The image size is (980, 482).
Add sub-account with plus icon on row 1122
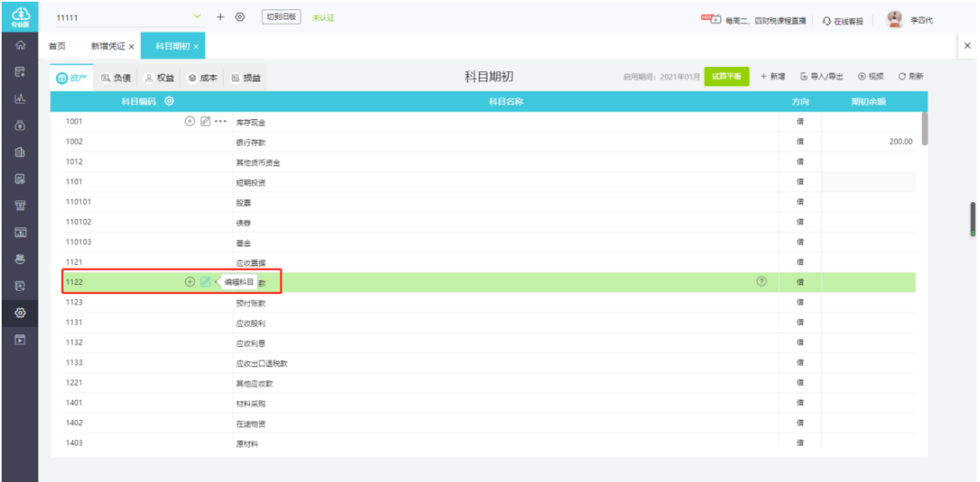pyautogui.click(x=190, y=282)
